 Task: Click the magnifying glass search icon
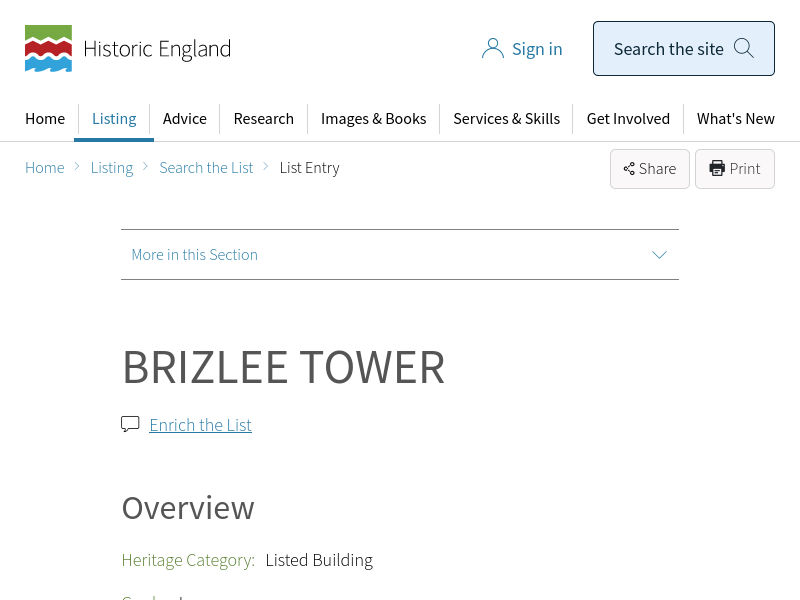click(743, 48)
